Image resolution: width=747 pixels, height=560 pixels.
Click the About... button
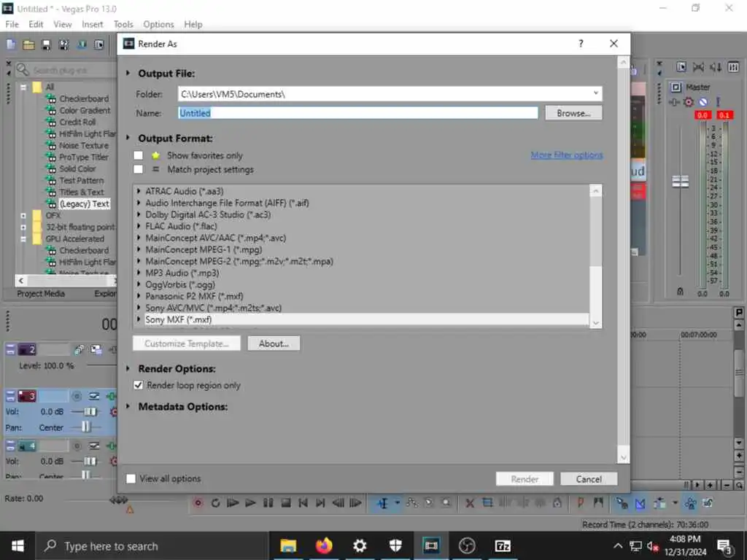click(274, 343)
